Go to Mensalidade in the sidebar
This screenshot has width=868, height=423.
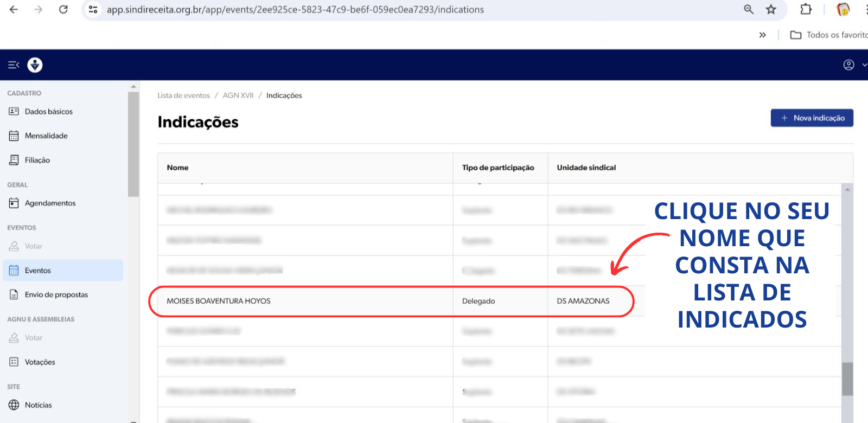[x=46, y=136]
